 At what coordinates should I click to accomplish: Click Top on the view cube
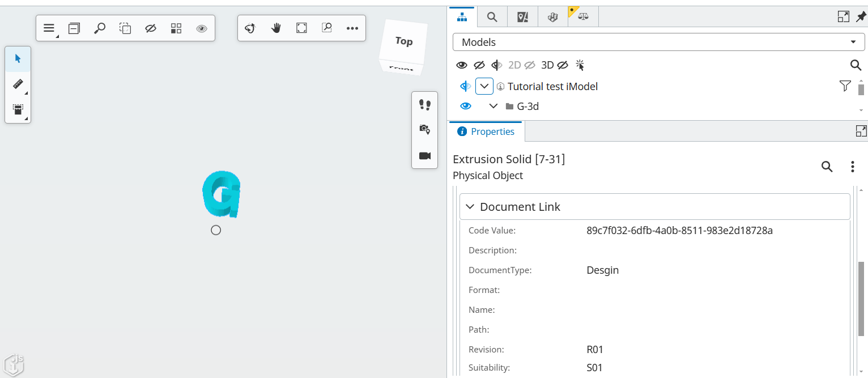[x=403, y=41]
